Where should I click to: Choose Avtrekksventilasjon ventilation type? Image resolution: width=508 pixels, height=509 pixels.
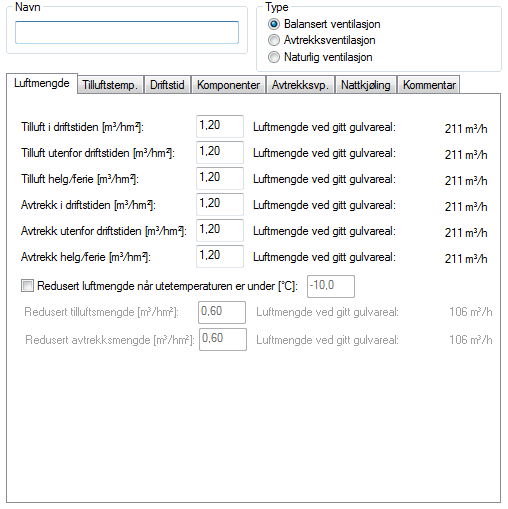(x=274, y=40)
